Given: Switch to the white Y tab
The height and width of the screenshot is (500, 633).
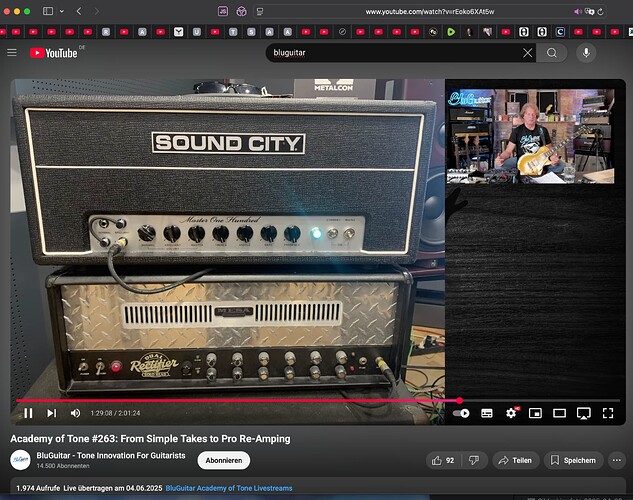Looking at the screenshot, I should click(x=178, y=32).
